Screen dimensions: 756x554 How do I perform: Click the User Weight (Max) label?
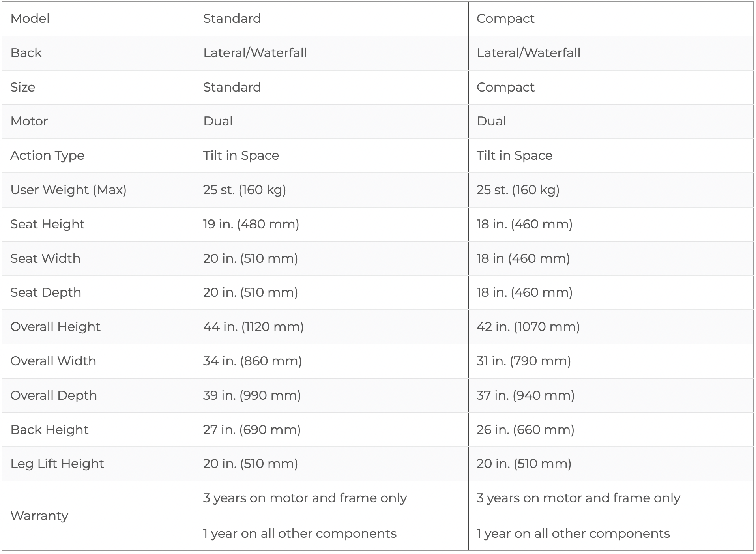pyautogui.click(x=68, y=190)
